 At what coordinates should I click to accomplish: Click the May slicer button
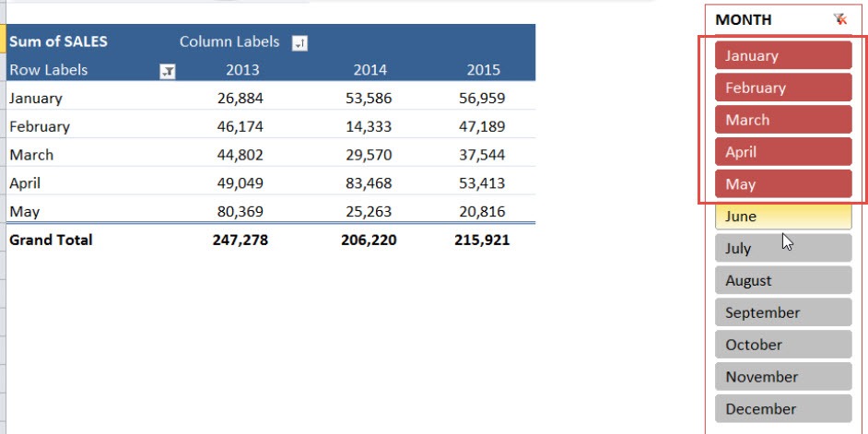[x=782, y=184]
